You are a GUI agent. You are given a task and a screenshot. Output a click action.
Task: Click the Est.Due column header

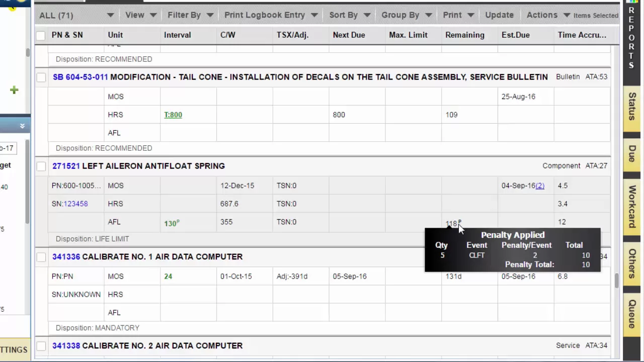click(x=516, y=35)
